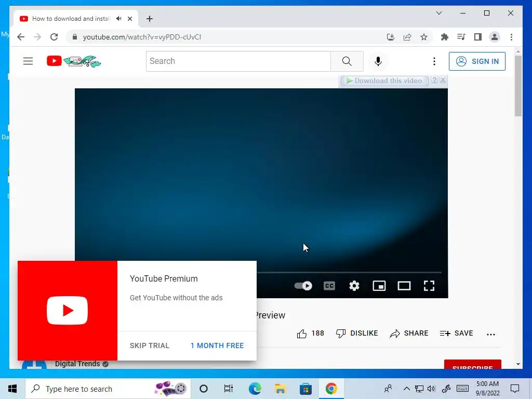Click the magnifier search button

click(347, 61)
